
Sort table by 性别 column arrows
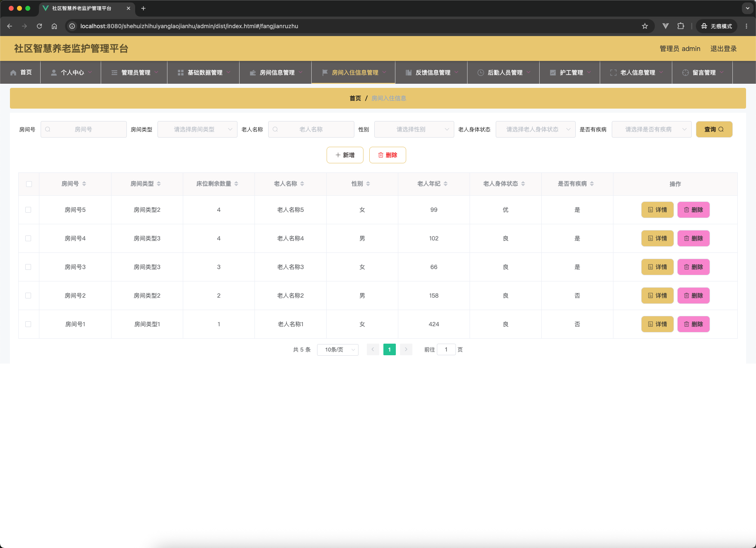(x=368, y=184)
